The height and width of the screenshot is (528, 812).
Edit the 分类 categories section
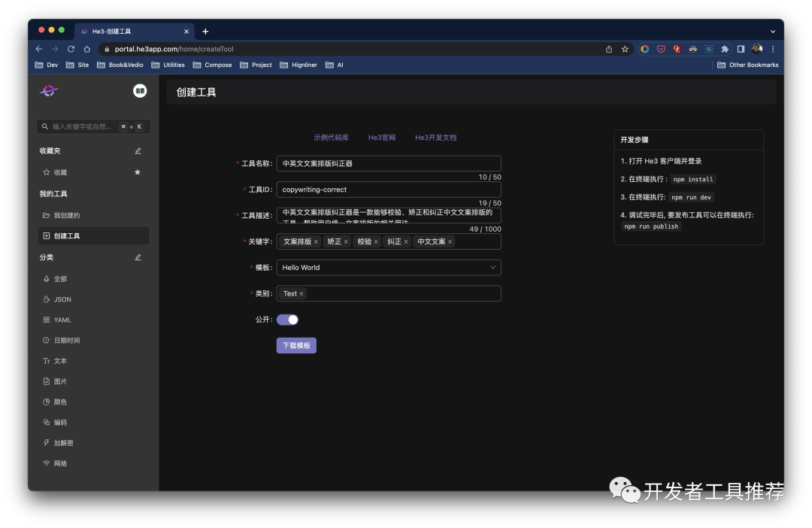(138, 257)
